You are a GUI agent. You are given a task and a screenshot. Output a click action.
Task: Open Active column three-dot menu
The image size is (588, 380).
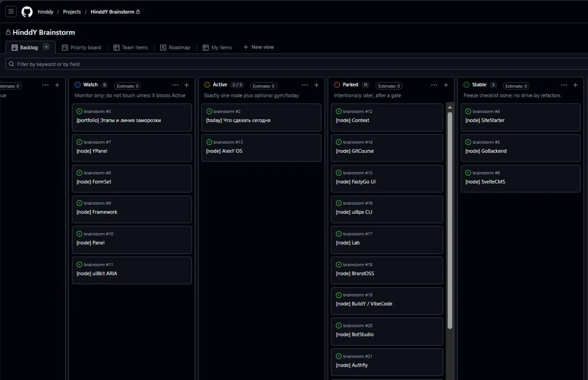click(305, 85)
